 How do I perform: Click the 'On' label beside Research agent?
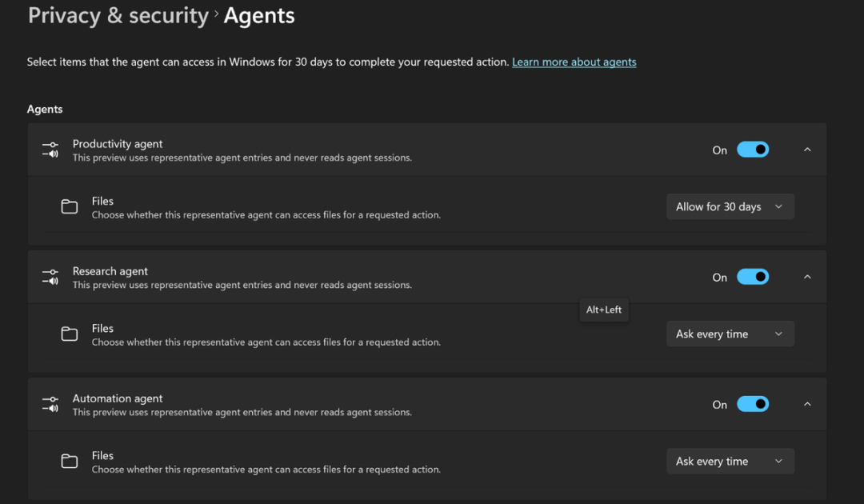[x=720, y=278]
